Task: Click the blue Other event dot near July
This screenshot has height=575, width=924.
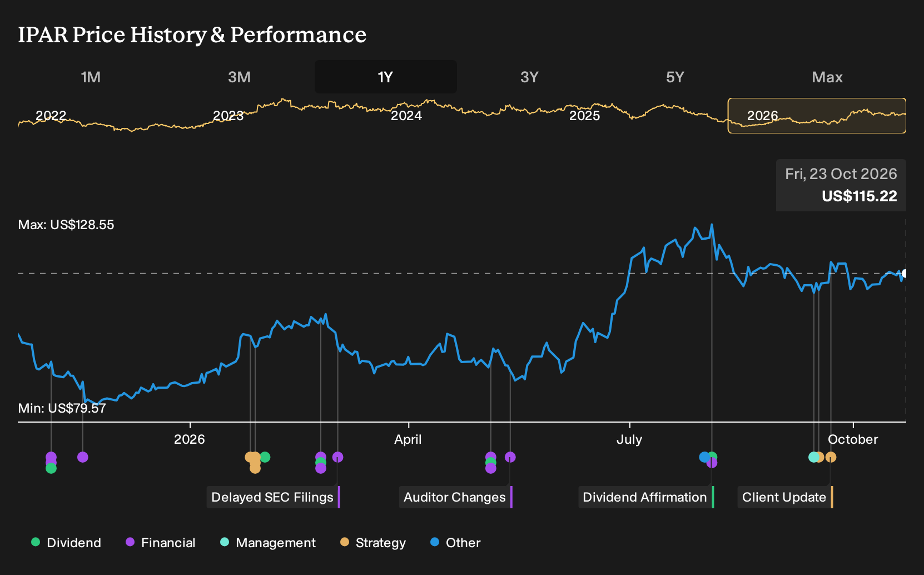Action: pos(704,457)
